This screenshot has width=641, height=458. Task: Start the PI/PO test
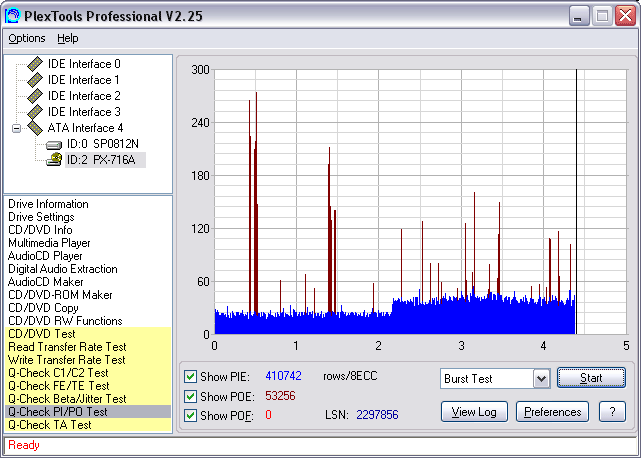coord(591,378)
